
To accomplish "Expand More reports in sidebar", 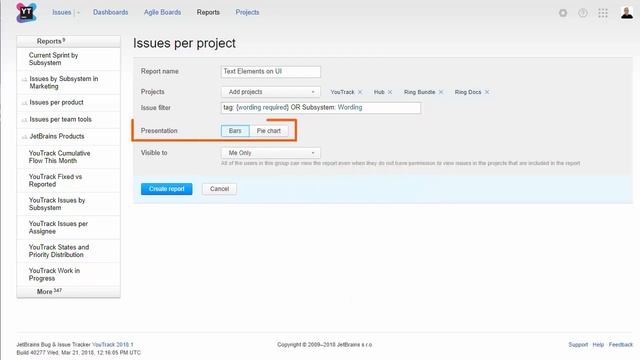I will pos(69,292).
